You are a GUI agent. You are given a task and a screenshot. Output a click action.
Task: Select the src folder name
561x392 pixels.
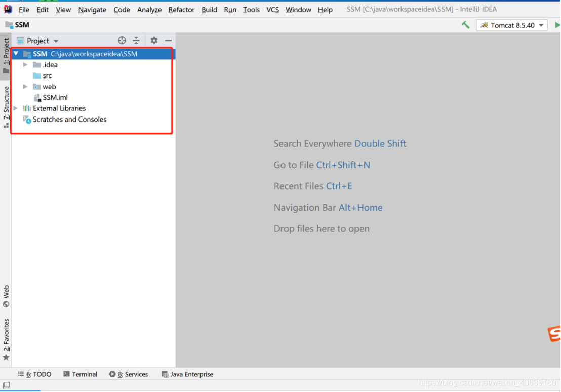coord(47,76)
